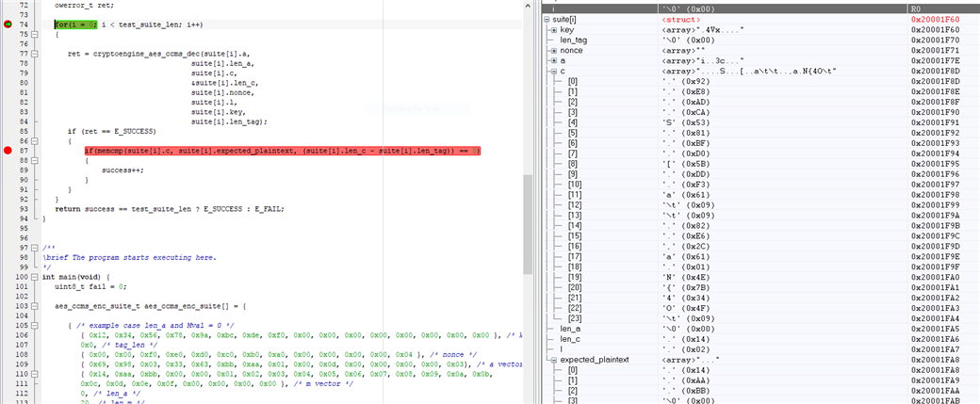Click the value '.' (0x82)
The image size is (980, 404).
[x=685, y=225]
